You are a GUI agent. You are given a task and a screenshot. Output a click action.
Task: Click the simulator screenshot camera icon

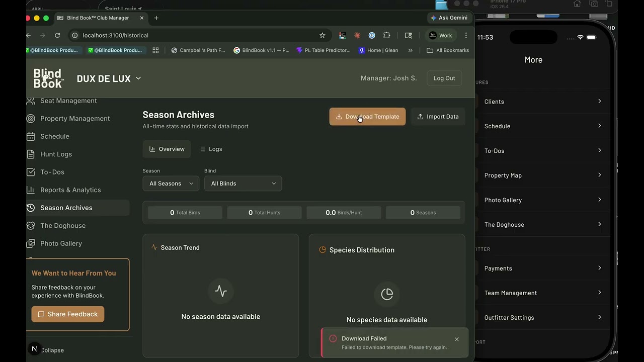[x=594, y=4]
